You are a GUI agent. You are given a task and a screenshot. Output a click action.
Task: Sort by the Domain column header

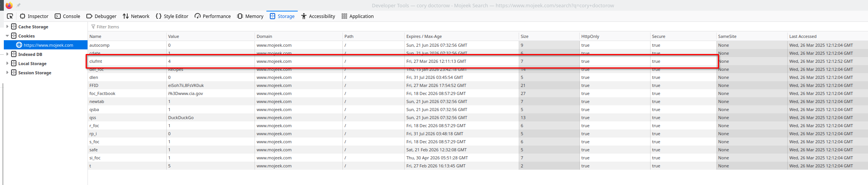[x=299, y=36]
